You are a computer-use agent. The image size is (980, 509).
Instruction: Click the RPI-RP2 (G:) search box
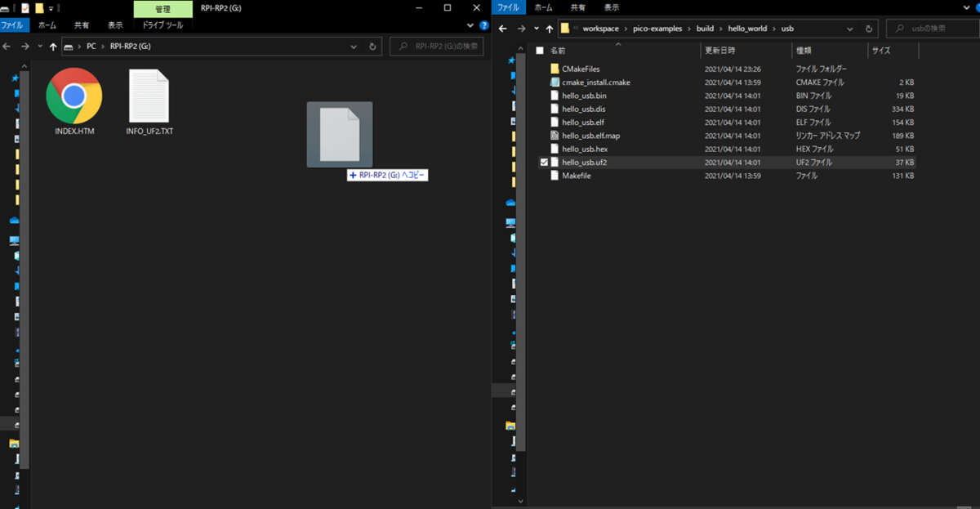(436, 47)
